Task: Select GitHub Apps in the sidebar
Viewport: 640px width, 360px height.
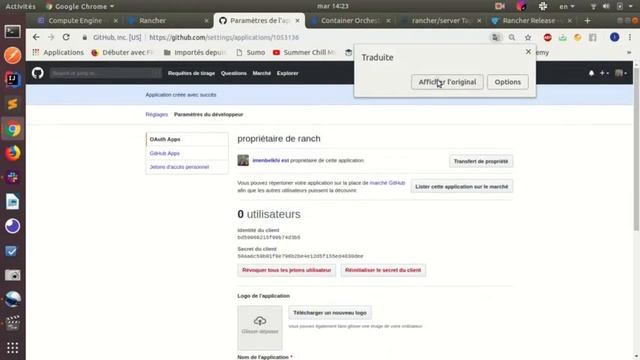Action: (x=187, y=153)
